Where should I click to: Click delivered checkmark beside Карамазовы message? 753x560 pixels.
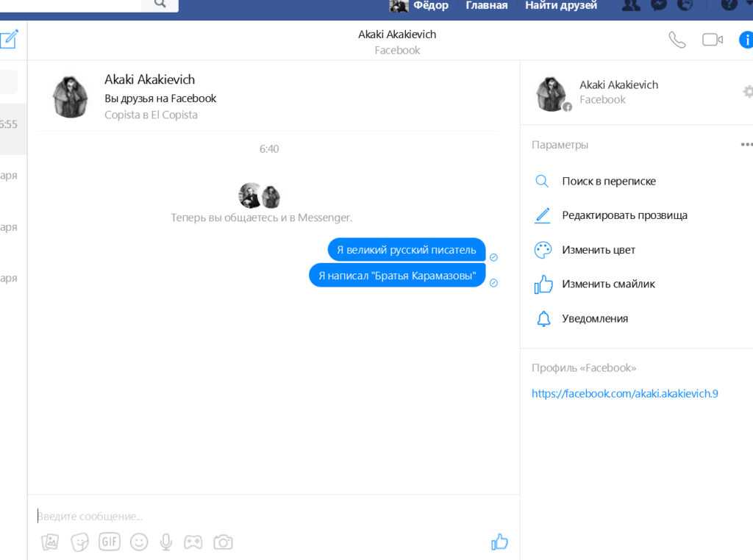(493, 283)
